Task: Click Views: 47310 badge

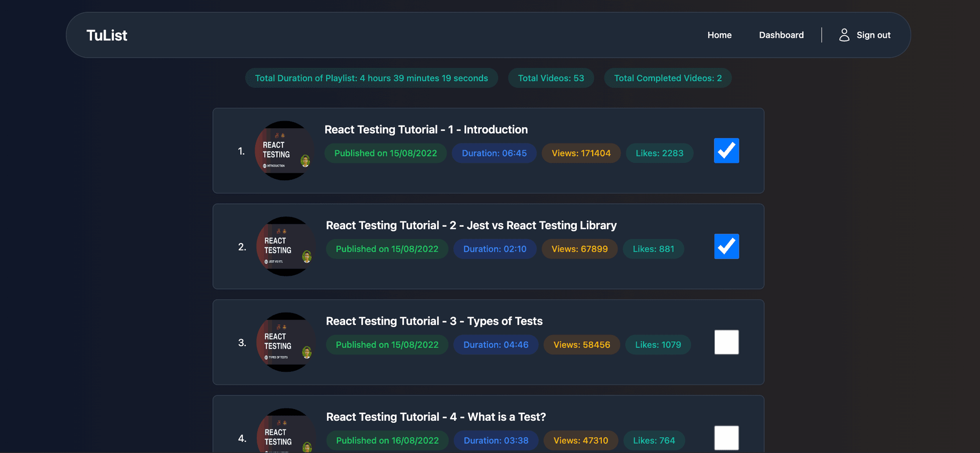Action: 581,441
